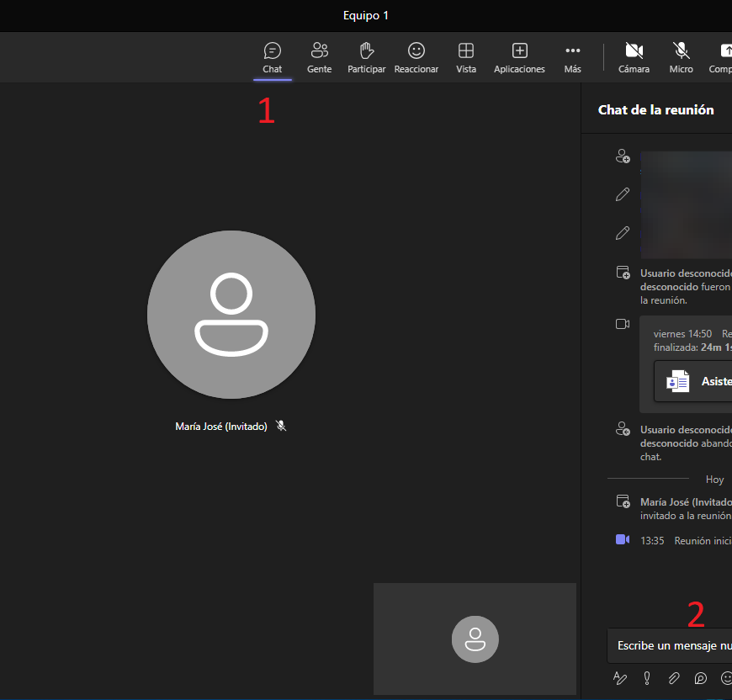Click the user-added icon at chat top

pos(623,156)
